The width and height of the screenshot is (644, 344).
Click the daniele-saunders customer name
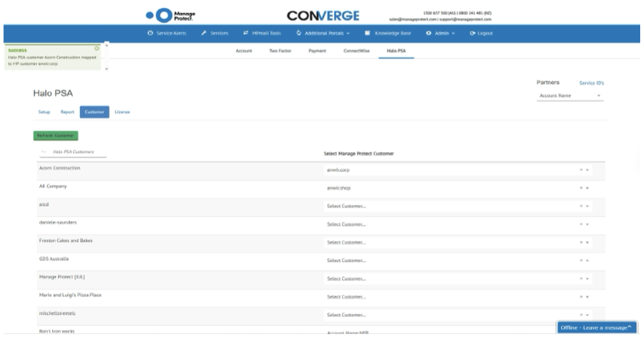pos(58,223)
